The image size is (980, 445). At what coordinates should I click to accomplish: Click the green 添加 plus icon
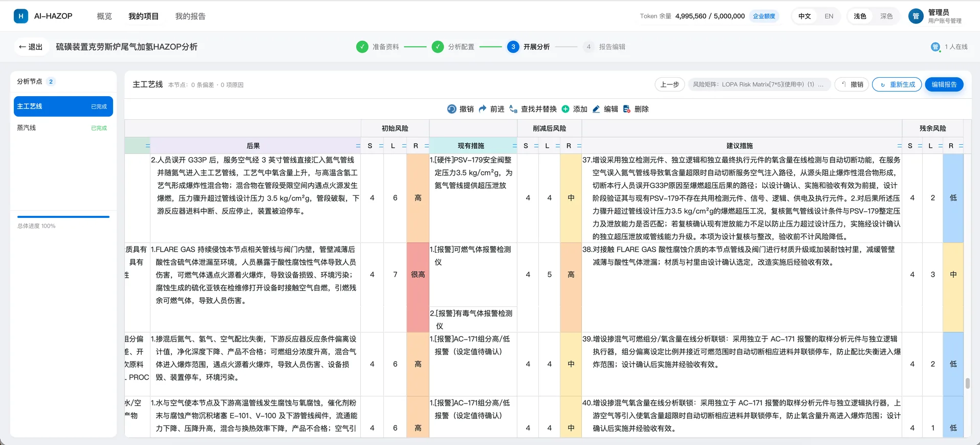[x=565, y=109]
